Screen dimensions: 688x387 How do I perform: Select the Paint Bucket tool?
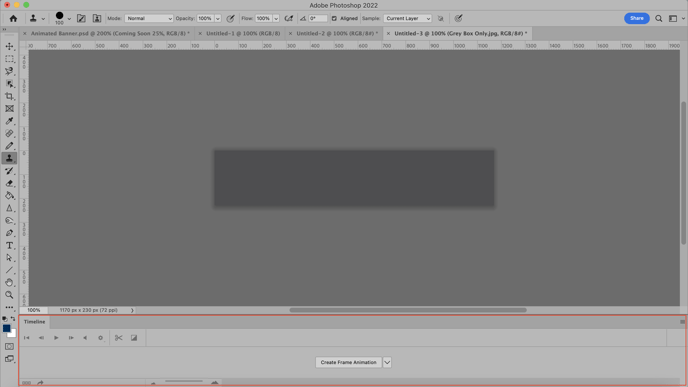click(9, 196)
